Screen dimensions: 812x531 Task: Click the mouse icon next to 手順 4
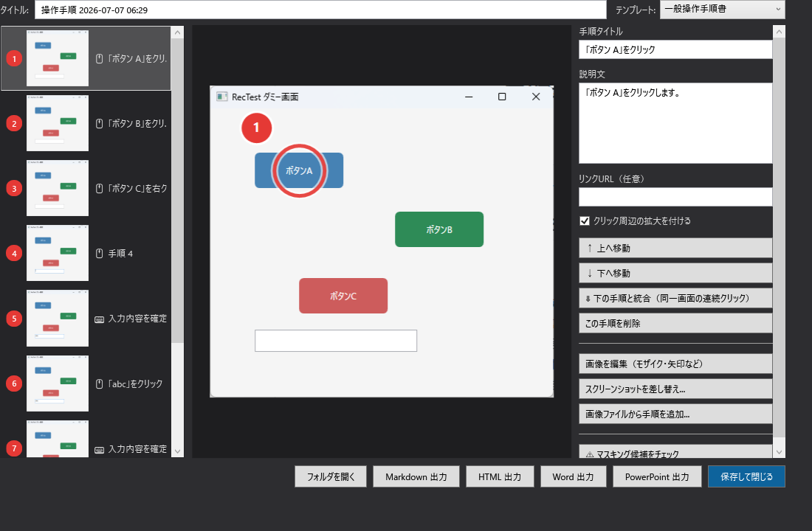click(x=100, y=254)
